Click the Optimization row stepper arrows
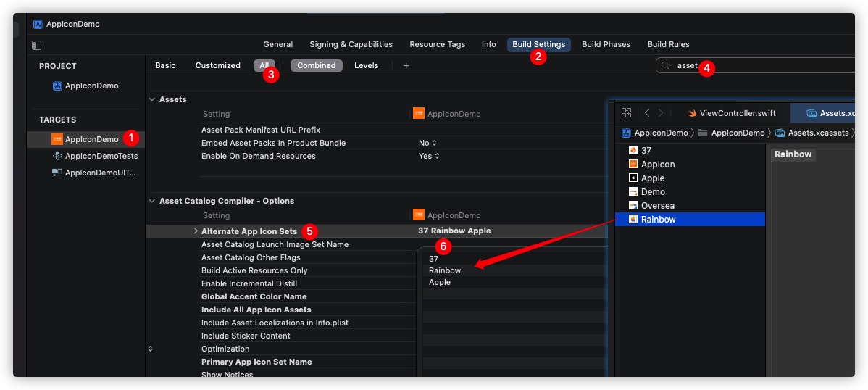Viewport: 868px width, 390px height. (150, 349)
